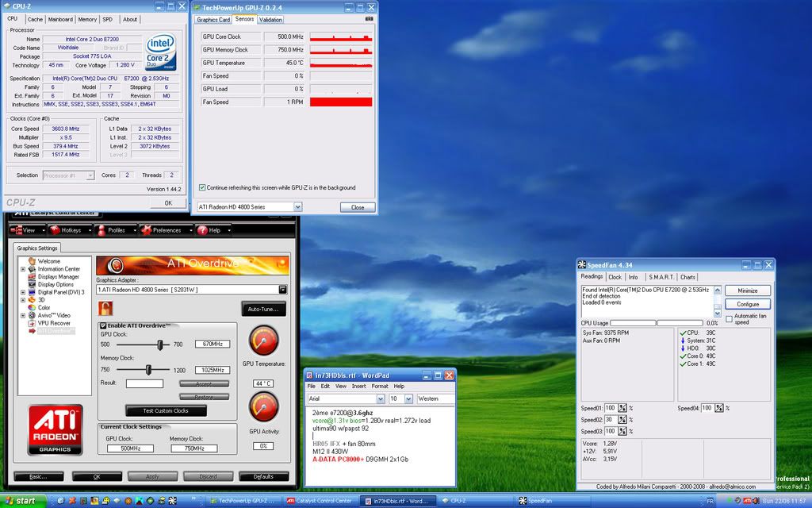This screenshot has height=508, width=812.
Task: Click the GPU-Z screenshot camera icon
Action: 369,18
